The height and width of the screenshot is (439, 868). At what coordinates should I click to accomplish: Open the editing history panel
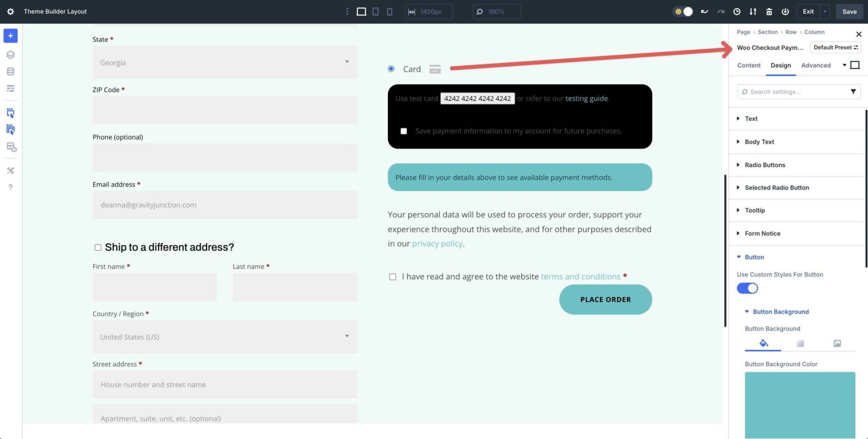(736, 11)
